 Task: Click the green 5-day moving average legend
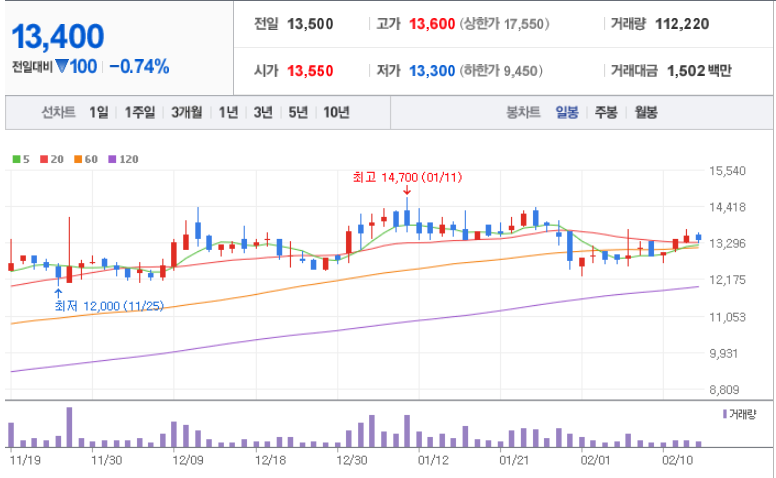click(x=21, y=159)
